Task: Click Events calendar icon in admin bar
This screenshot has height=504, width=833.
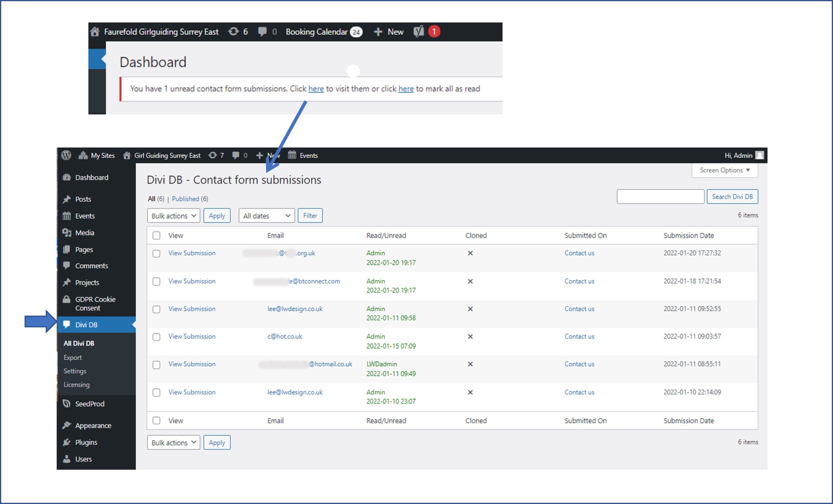Action: (x=292, y=155)
